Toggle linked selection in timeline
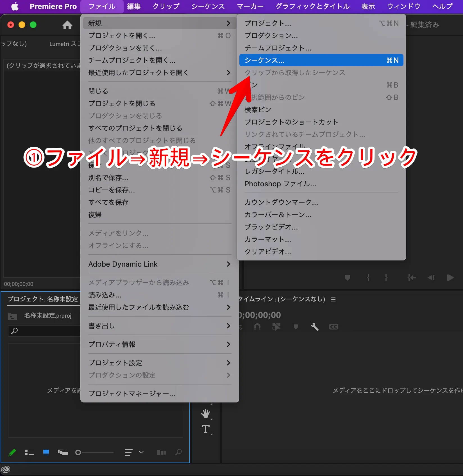Viewport: 463px width, 476px height. click(276, 327)
